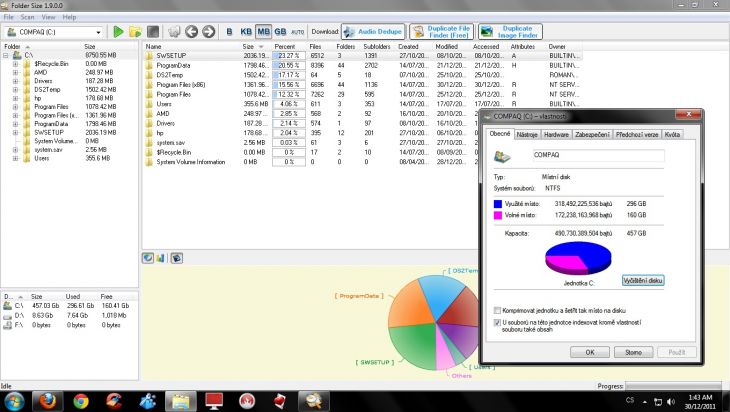Open the Zabezpečení tab

[x=592, y=135]
